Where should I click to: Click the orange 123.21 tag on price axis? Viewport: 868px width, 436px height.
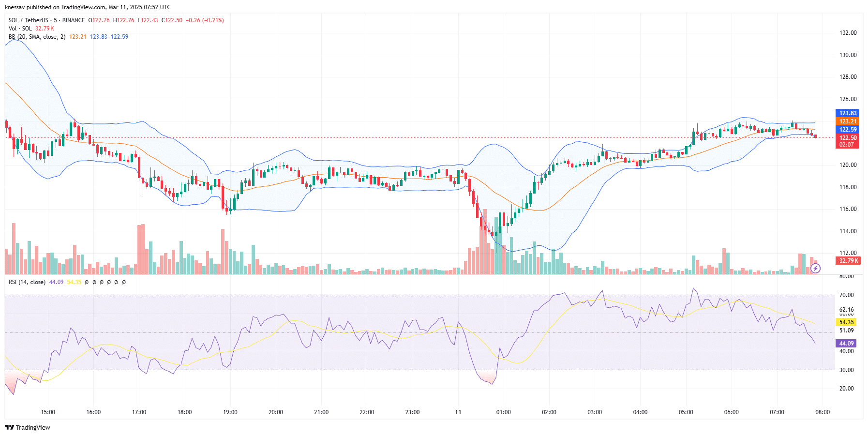[848, 121]
